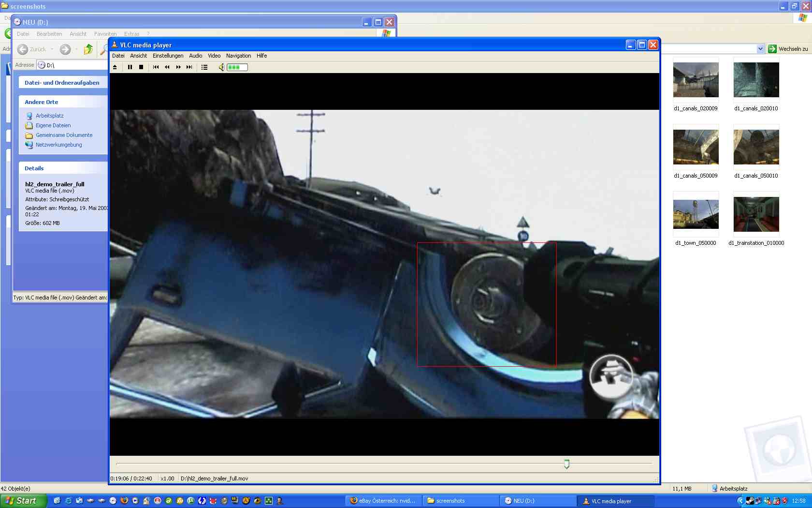Open Favoriten menu in NEU (D:) window
812x508 pixels.
(105, 34)
